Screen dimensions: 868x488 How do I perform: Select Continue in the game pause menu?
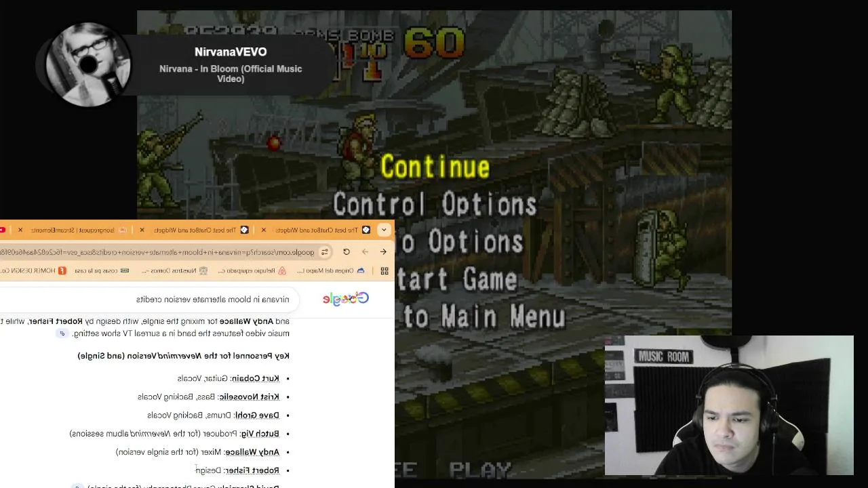[435, 167]
